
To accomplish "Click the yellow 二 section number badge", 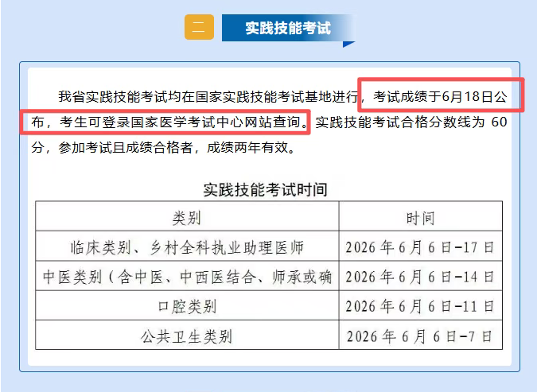I will coord(199,27).
